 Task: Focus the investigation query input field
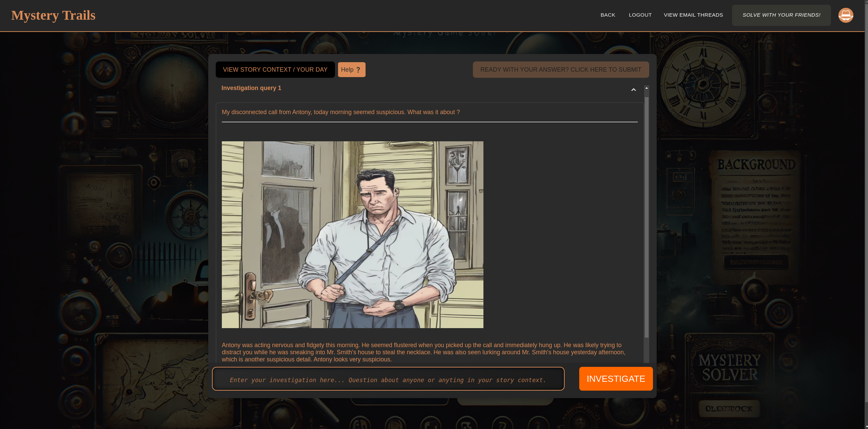[x=388, y=380]
